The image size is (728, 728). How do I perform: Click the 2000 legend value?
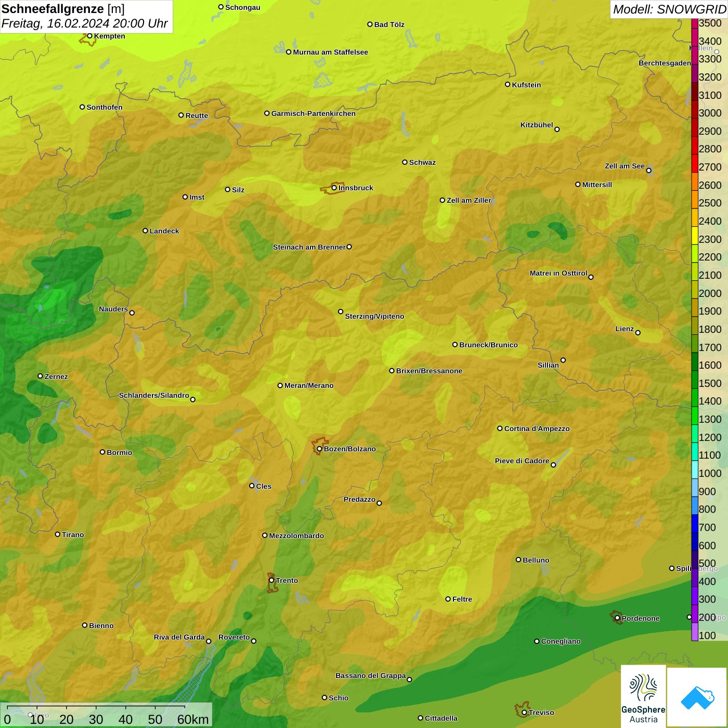pos(710,293)
